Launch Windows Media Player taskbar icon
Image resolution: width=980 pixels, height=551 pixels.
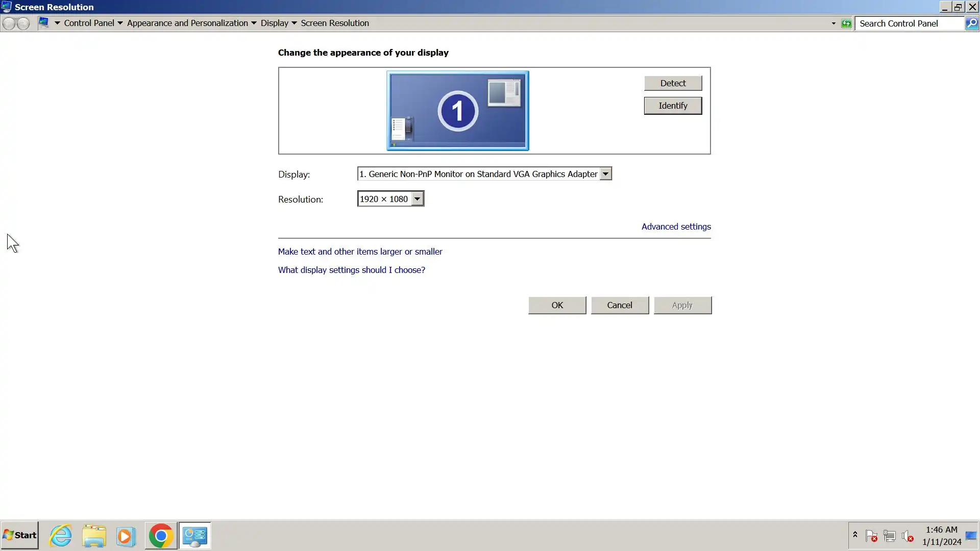(x=126, y=536)
